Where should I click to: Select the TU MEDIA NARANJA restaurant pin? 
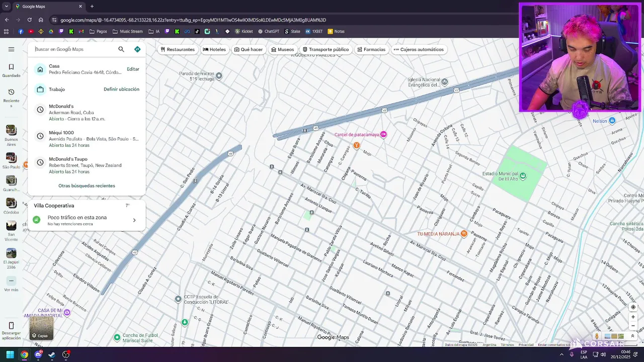464,234
